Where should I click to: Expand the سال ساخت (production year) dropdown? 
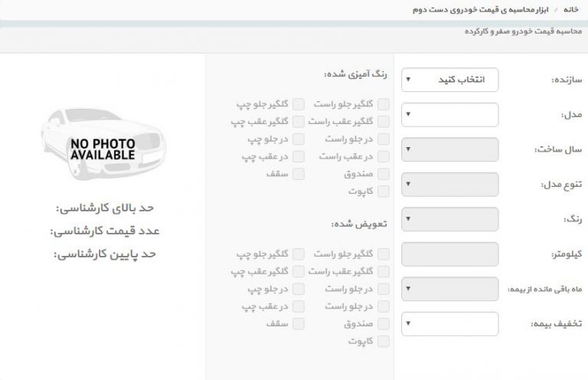pyautogui.click(x=449, y=149)
